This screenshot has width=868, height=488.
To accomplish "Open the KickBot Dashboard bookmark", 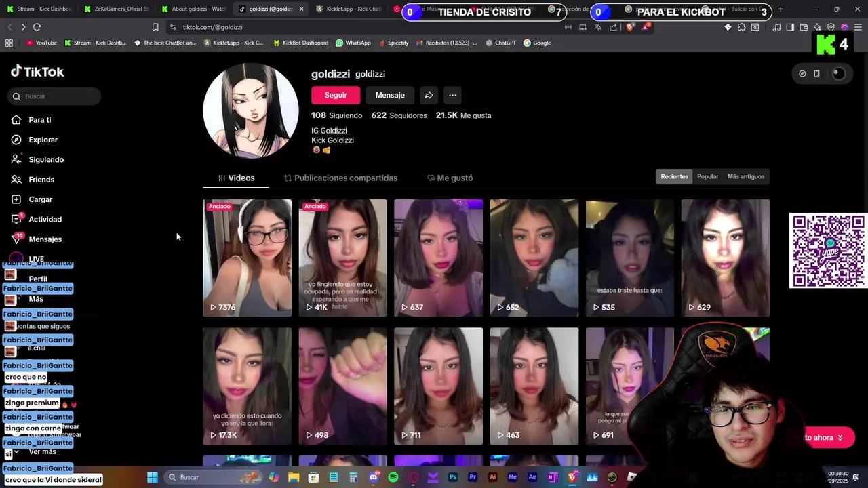I will pos(300,43).
